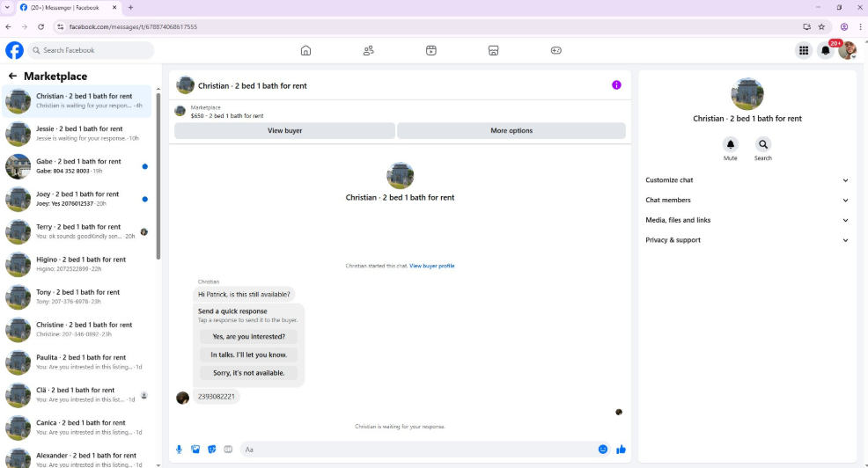
Task: Open the Chrome profile icon
Action: point(844,26)
